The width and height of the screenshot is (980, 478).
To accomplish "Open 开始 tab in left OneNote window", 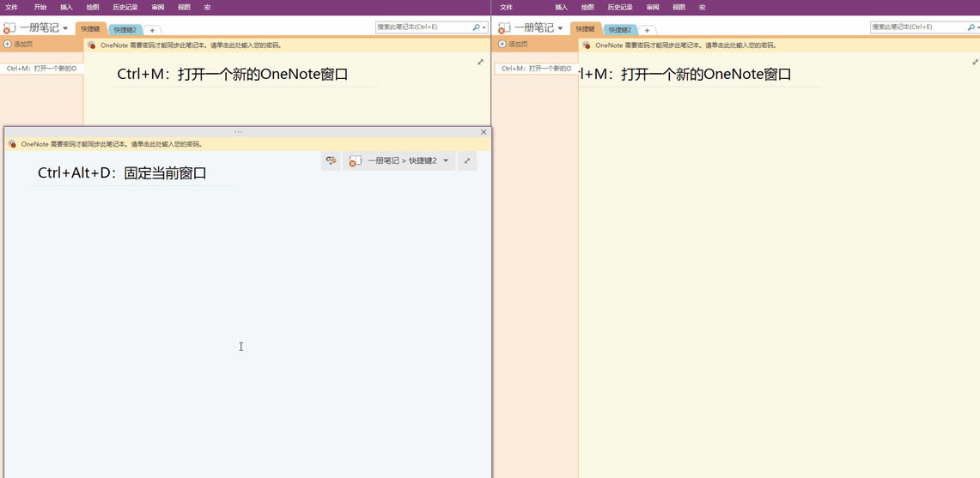I will point(40,8).
